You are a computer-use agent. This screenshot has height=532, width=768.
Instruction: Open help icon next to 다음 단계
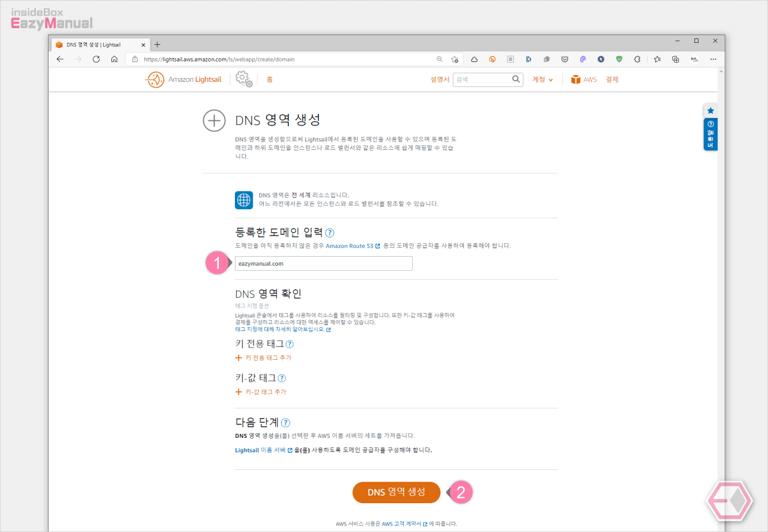click(285, 423)
